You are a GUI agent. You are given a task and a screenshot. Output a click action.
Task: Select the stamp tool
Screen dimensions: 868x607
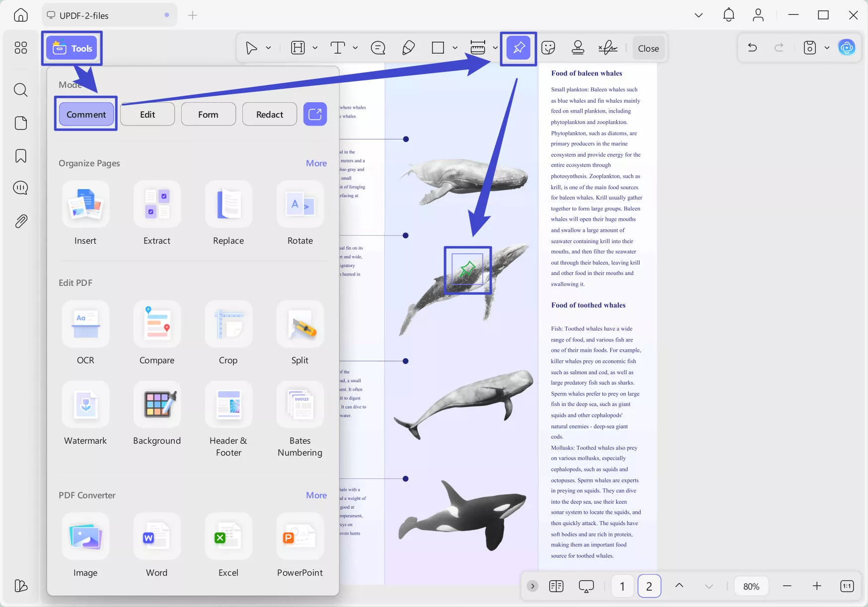tap(578, 48)
